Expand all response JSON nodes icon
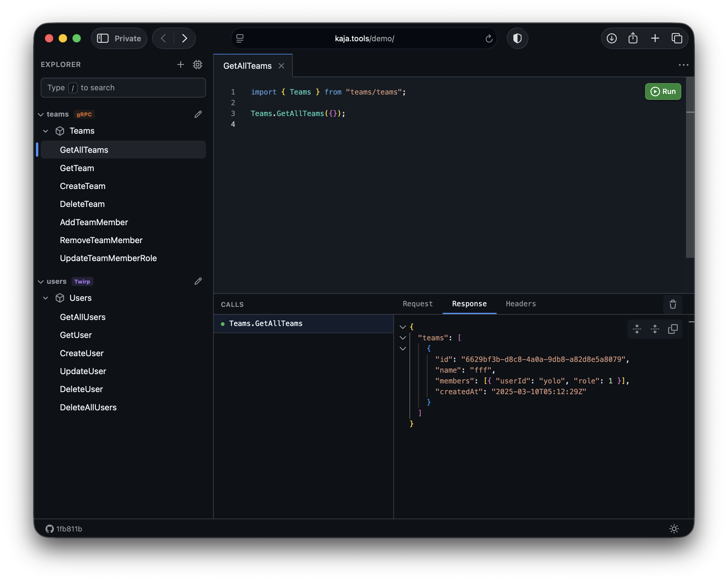This screenshot has height=582, width=728. pos(655,329)
